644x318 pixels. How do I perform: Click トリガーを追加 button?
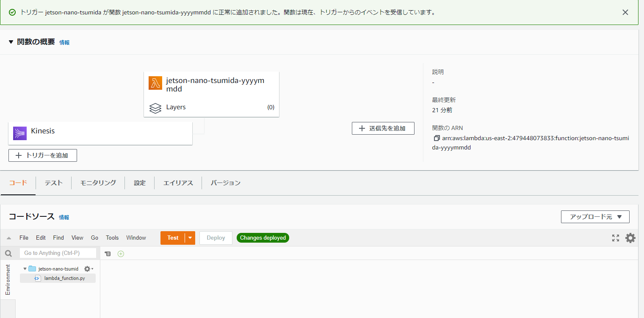[43, 155]
